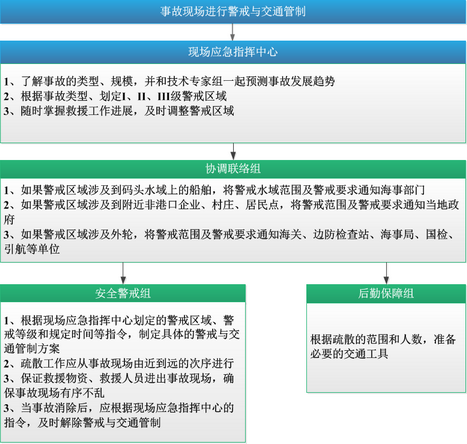Viewport: 467px width, 444px height.
Task: Click the line 疏散工作应从事故现场由近到远
Action: 119,363
